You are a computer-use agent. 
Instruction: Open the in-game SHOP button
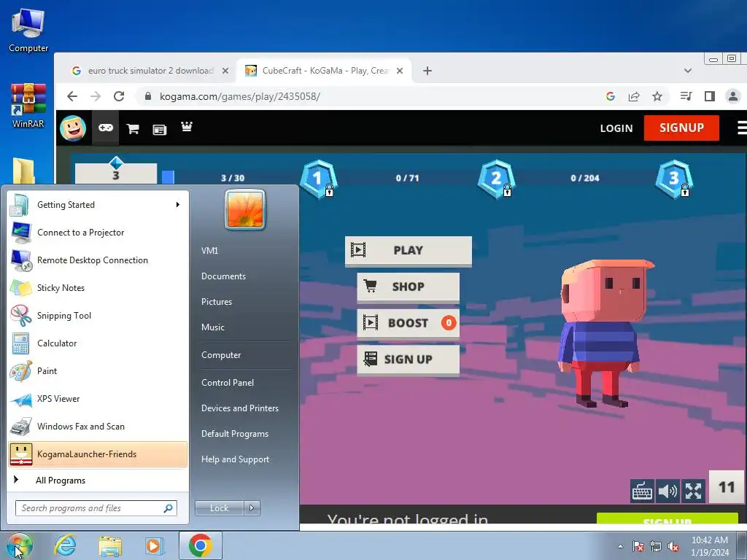[x=409, y=287]
